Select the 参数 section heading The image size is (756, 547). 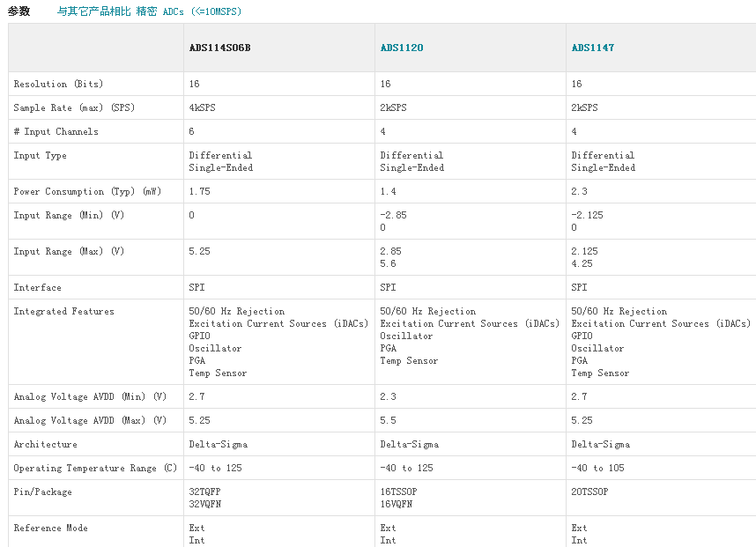point(19,11)
